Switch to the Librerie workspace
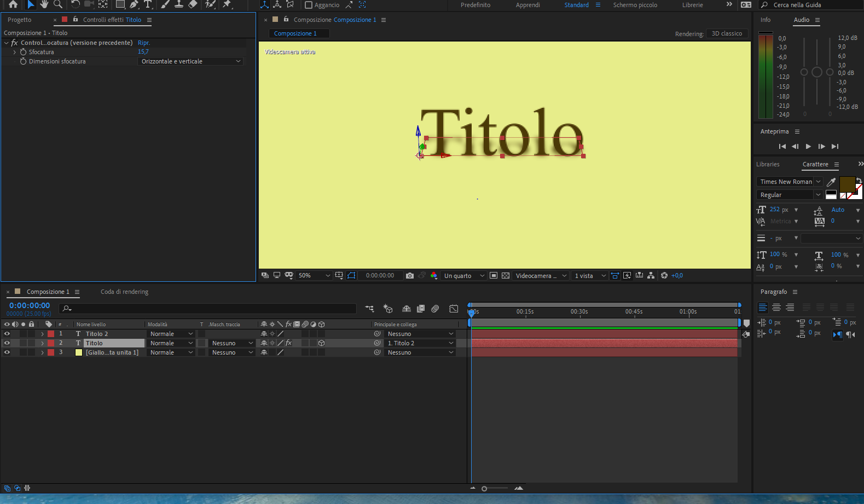Image resolution: width=864 pixels, height=504 pixels. click(x=692, y=5)
